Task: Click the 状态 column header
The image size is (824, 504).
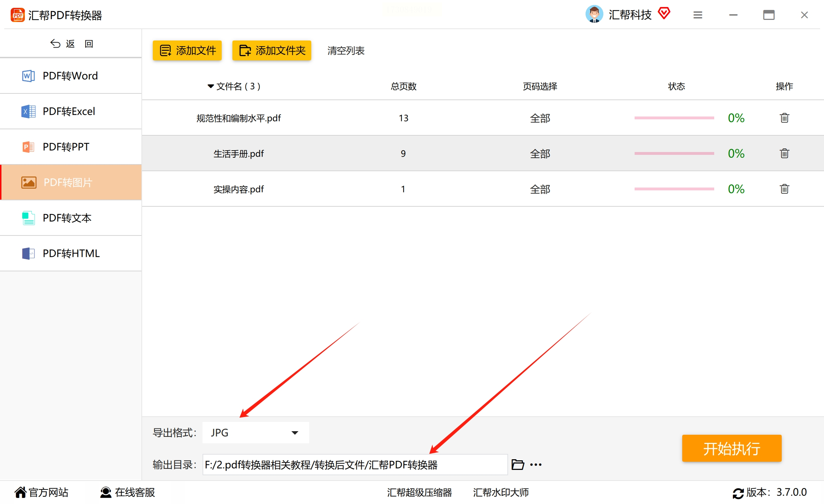Action: tap(677, 86)
